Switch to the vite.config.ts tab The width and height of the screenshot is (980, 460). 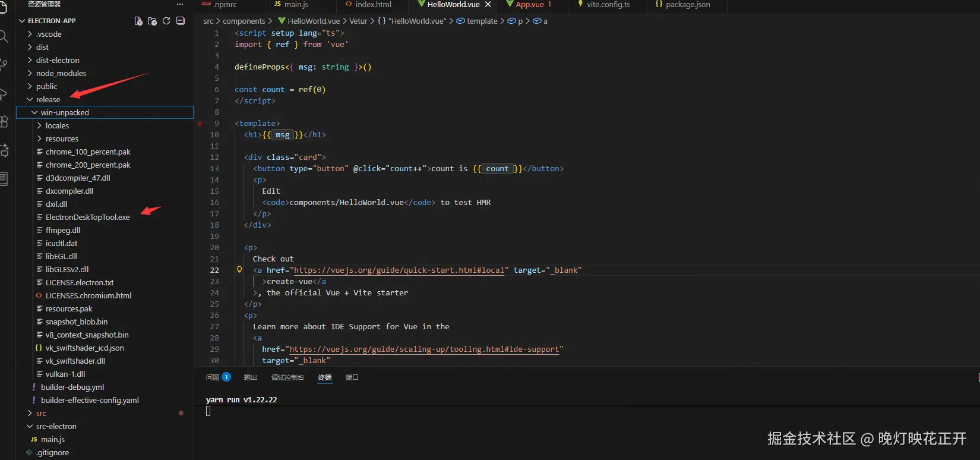tap(608, 4)
